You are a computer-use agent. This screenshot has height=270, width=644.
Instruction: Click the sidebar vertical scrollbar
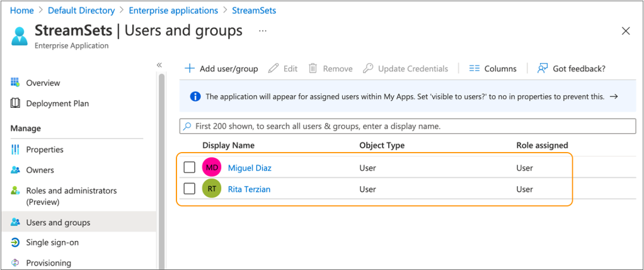161,170
